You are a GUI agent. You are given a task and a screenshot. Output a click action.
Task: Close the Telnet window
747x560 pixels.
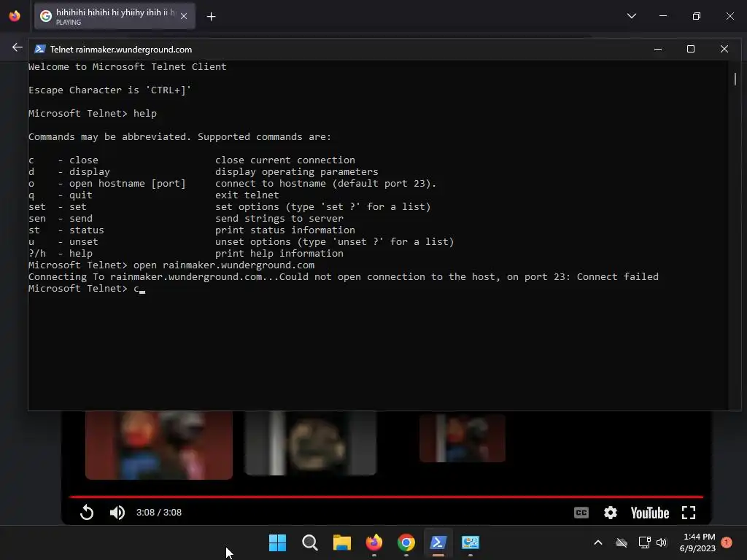(x=724, y=49)
